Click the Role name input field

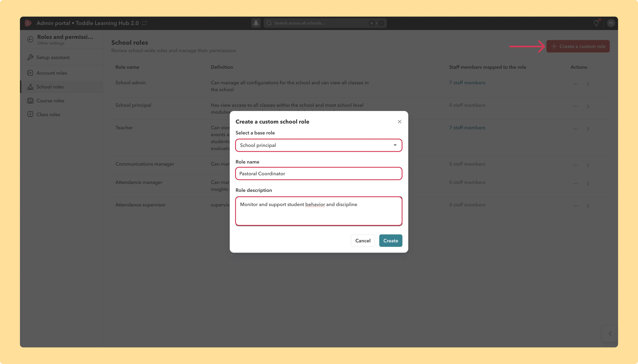[x=319, y=173]
